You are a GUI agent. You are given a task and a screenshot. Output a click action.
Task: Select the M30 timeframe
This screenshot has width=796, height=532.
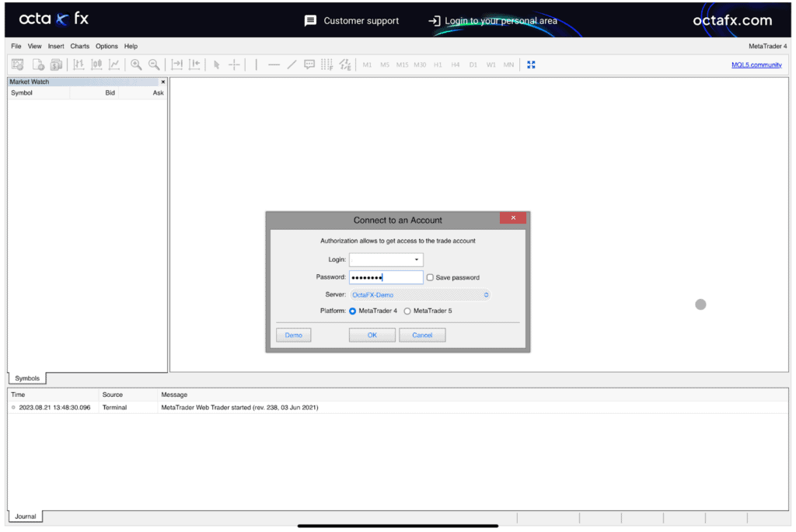[x=420, y=65]
